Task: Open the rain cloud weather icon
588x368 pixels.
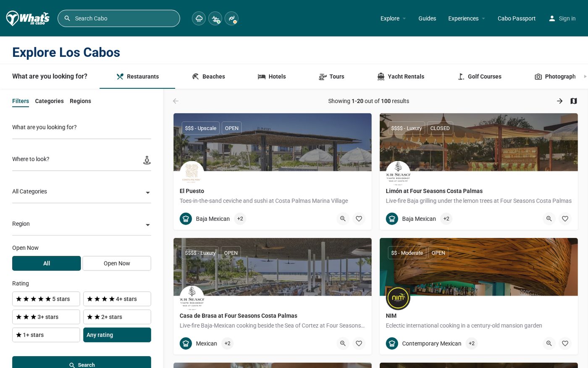Action: pos(199,19)
